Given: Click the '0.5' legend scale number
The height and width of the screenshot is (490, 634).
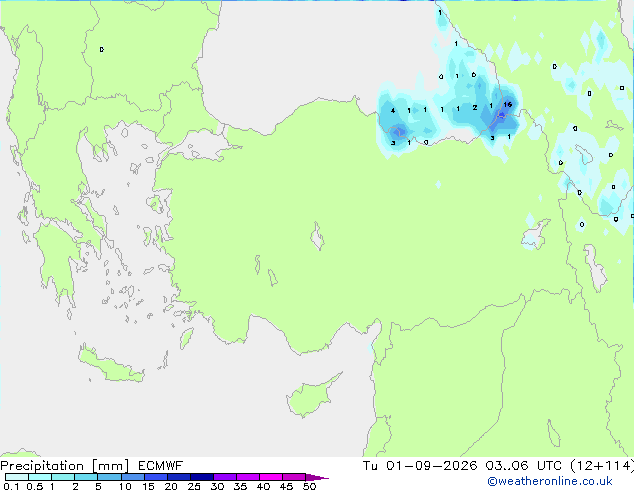Looking at the screenshot, I should click(x=35, y=486).
